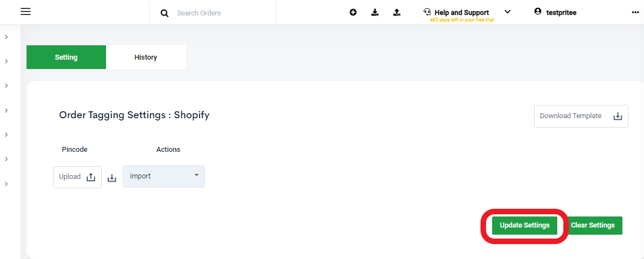Screen dimensions: 644x259
Task: Click the headset Help and Support icon
Action: (x=427, y=12)
